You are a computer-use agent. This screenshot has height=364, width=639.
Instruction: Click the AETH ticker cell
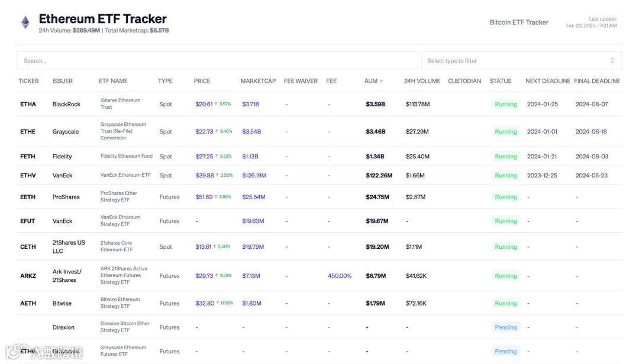coord(28,303)
